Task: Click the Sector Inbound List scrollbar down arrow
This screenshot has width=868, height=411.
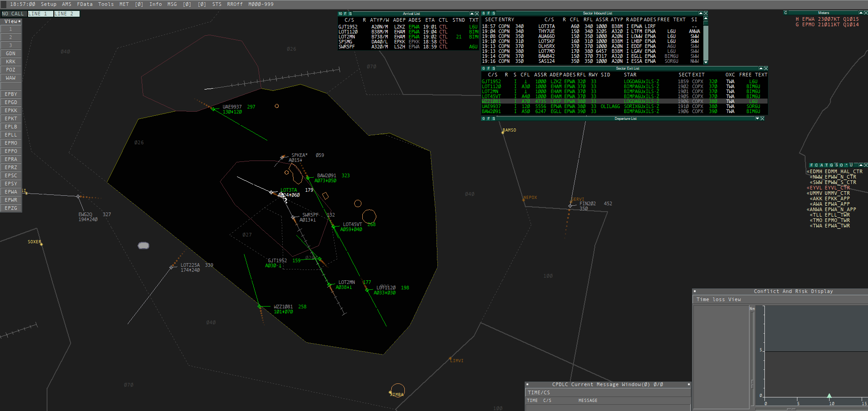Action: point(706,62)
